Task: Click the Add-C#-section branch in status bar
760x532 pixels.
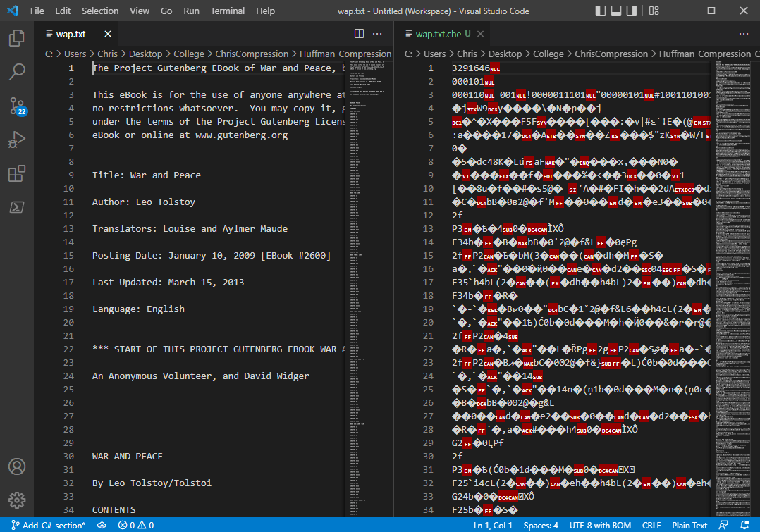Action: (48, 525)
